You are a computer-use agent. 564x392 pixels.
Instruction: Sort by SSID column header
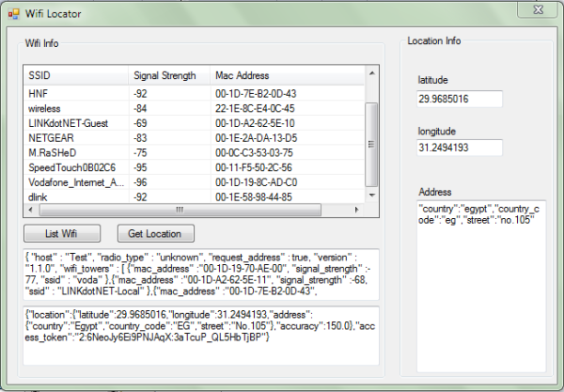tap(76, 75)
